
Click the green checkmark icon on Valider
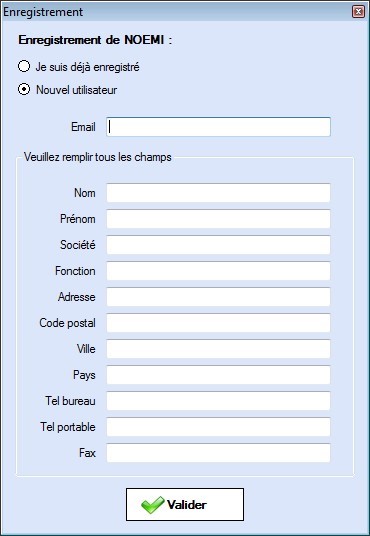coord(153,505)
